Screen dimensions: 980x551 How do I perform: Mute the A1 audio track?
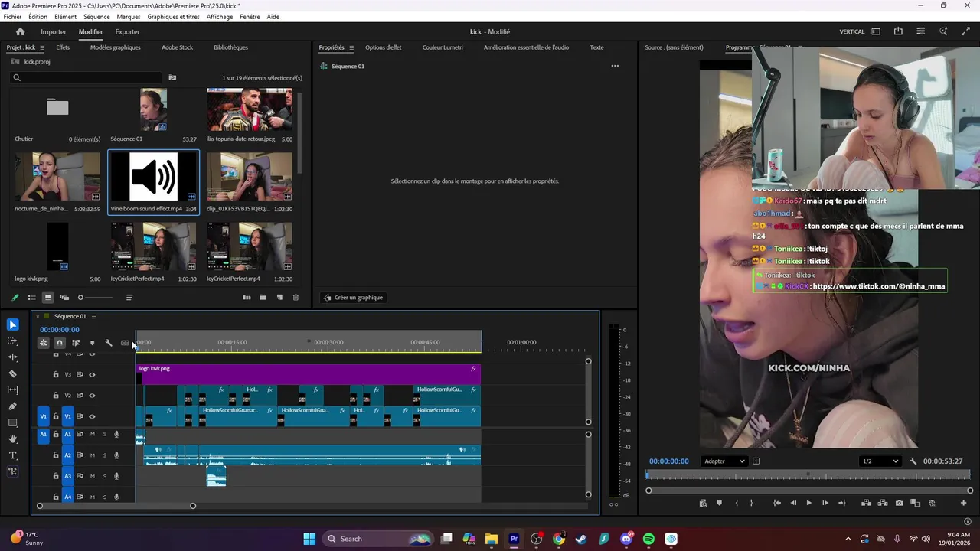click(92, 434)
